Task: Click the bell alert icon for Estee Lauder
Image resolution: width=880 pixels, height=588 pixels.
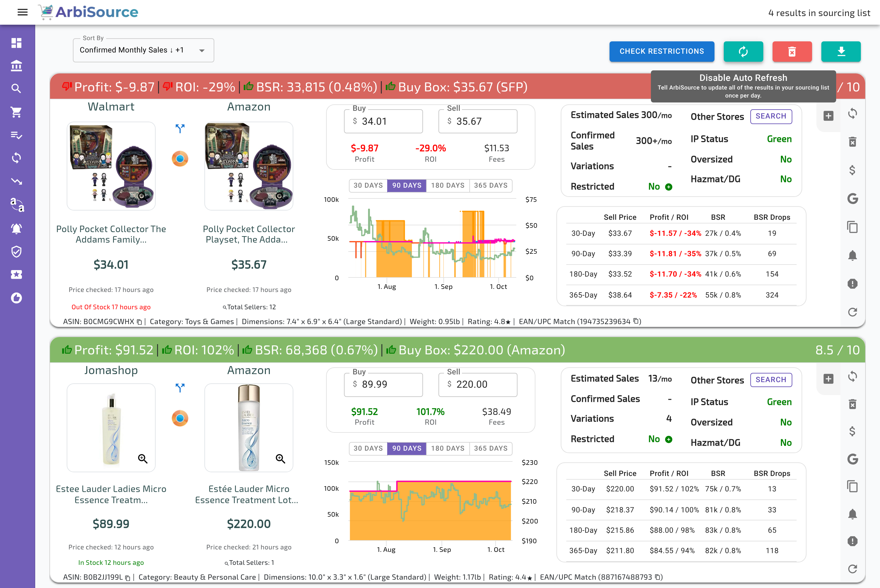Action: (x=853, y=514)
